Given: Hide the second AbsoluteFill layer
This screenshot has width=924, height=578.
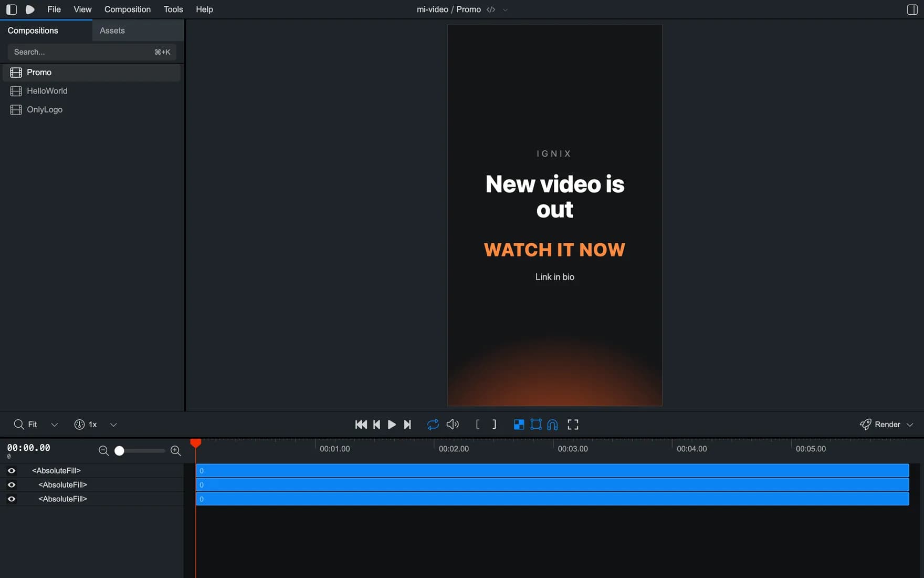Looking at the screenshot, I should [11, 485].
